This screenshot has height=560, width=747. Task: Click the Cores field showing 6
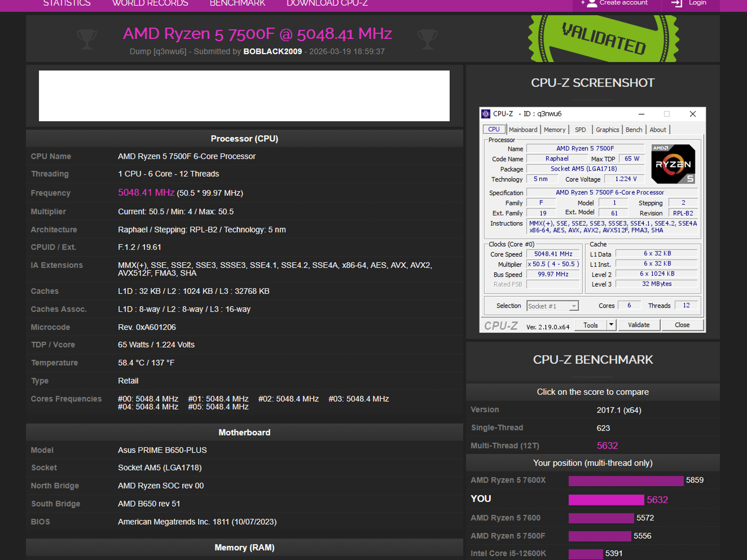(x=629, y=306)
